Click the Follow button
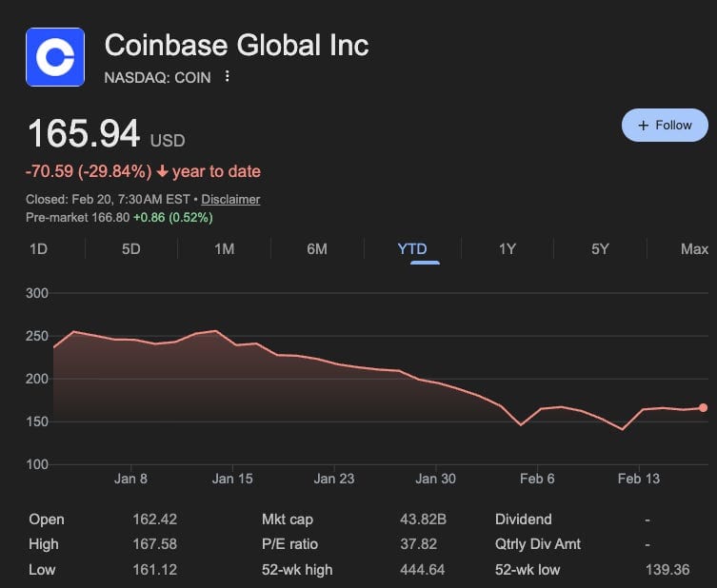 click(665, 125)
